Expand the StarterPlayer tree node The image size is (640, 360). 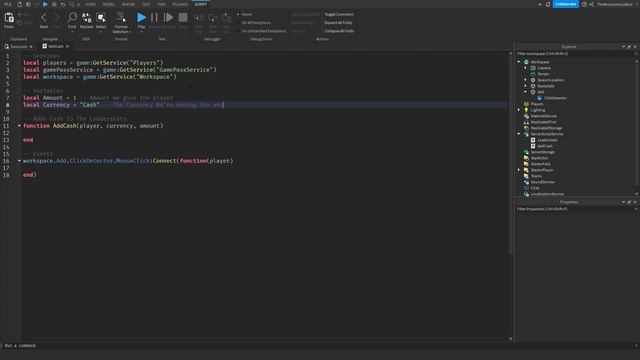[519, 170]
